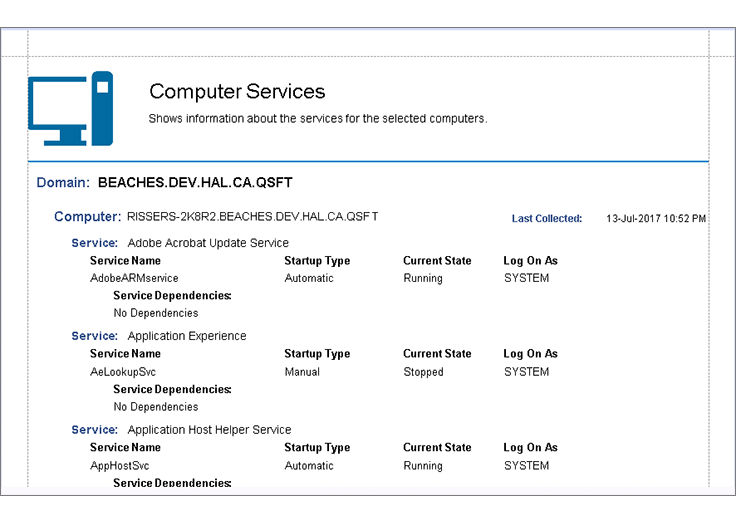
Task: Click Current State header above Stopped
Action: pyautogui.click(x=437, y=354)
